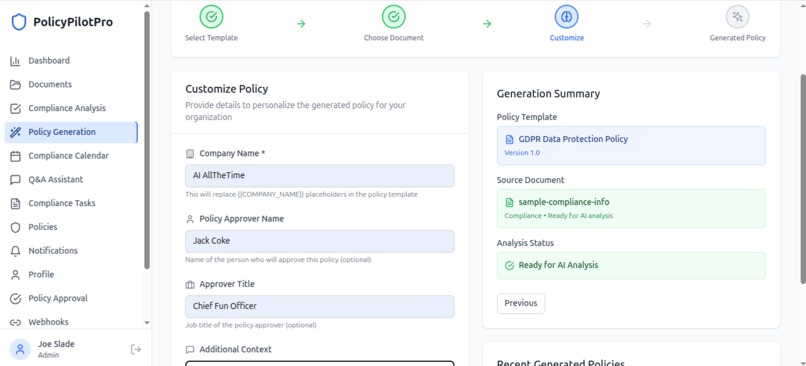
Task: Select Policy Generation menu item
Action: click(71, 132)
